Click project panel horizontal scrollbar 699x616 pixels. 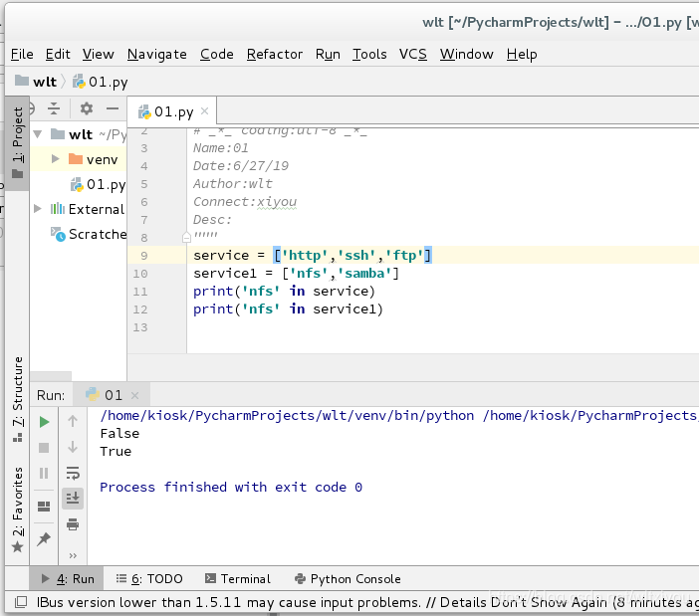tap(51, 376)
